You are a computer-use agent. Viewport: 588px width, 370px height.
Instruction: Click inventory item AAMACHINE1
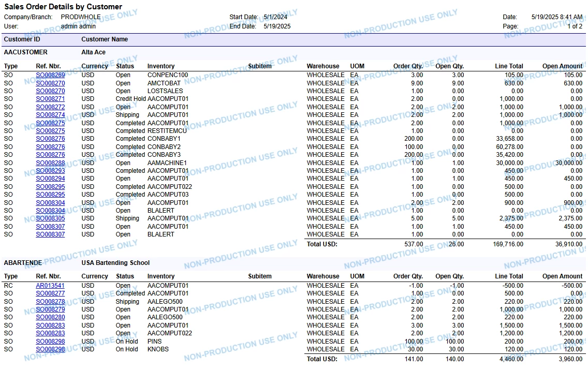coord(167,163)
